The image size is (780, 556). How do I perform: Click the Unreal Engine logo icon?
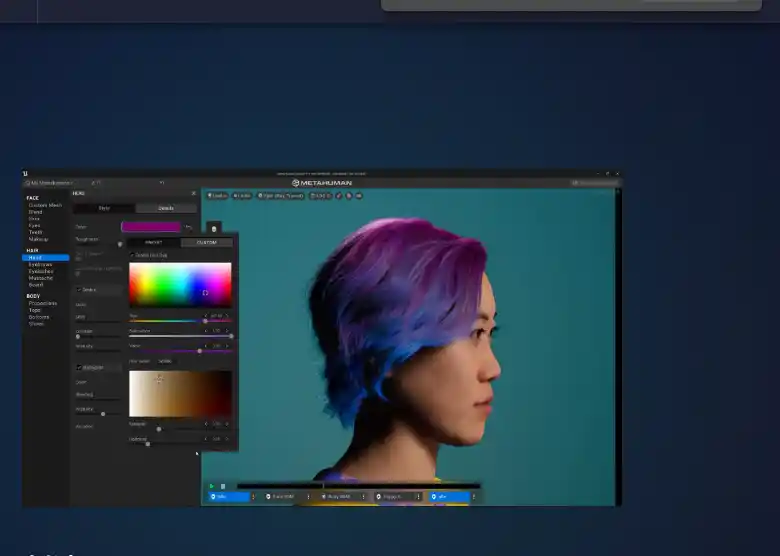pyautogui.click(x=25, y=174)
